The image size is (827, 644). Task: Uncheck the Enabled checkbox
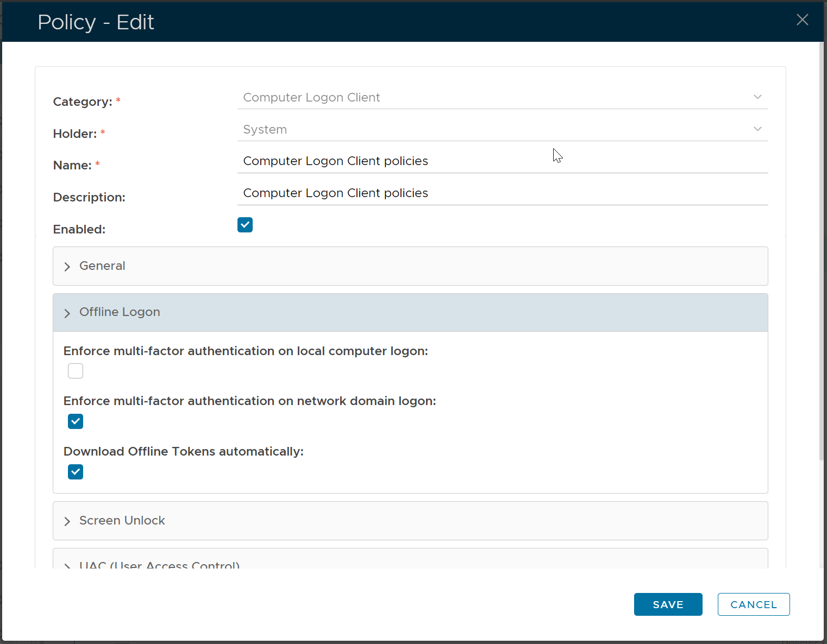pyautogui.click(x=245, y=225)
